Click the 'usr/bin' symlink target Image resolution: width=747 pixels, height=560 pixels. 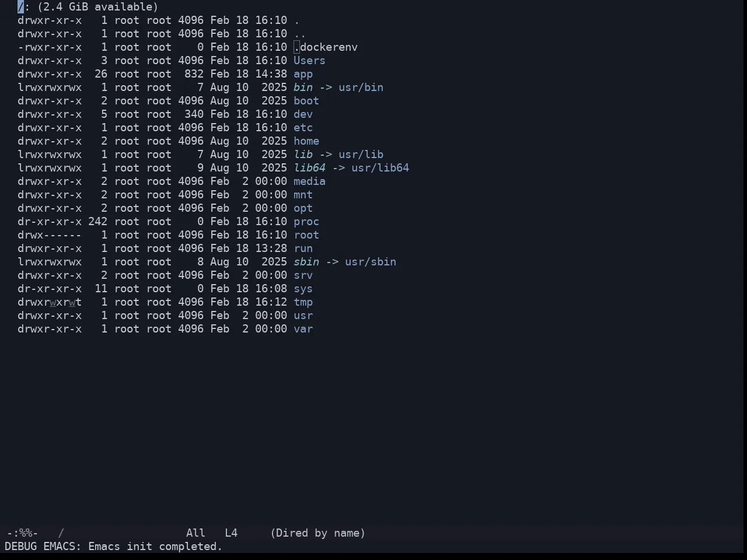tap(361, 87)
